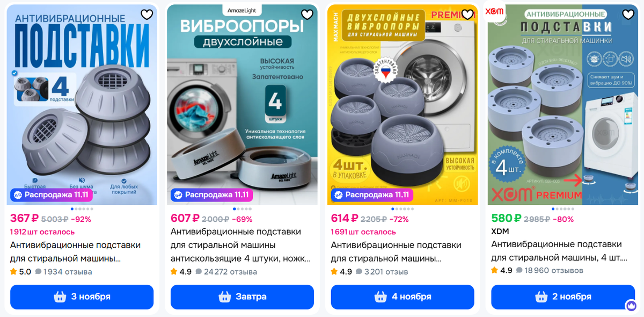Click the XDM brand logo badge
Viewport: 644px width, 317px height.
point(494,12)
